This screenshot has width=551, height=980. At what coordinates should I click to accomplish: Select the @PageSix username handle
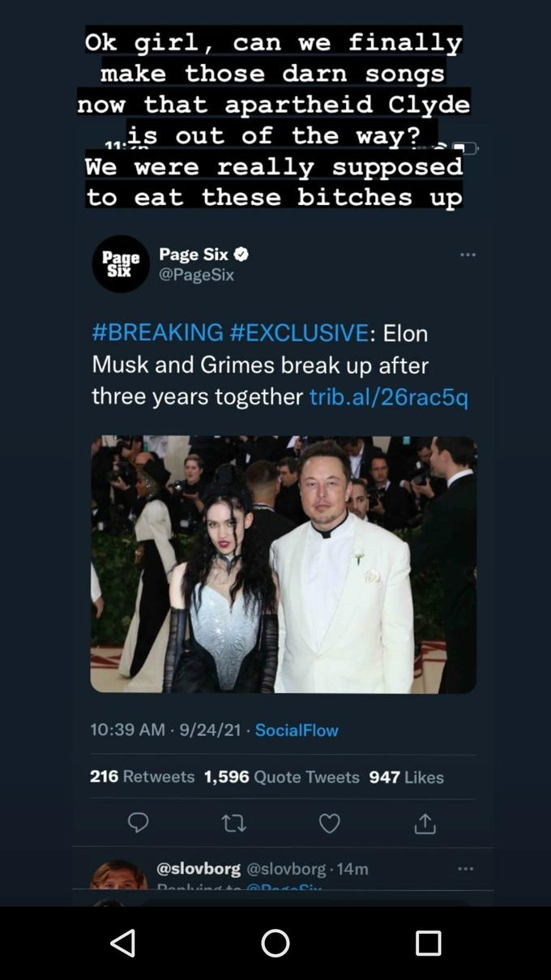click(197, 275)
